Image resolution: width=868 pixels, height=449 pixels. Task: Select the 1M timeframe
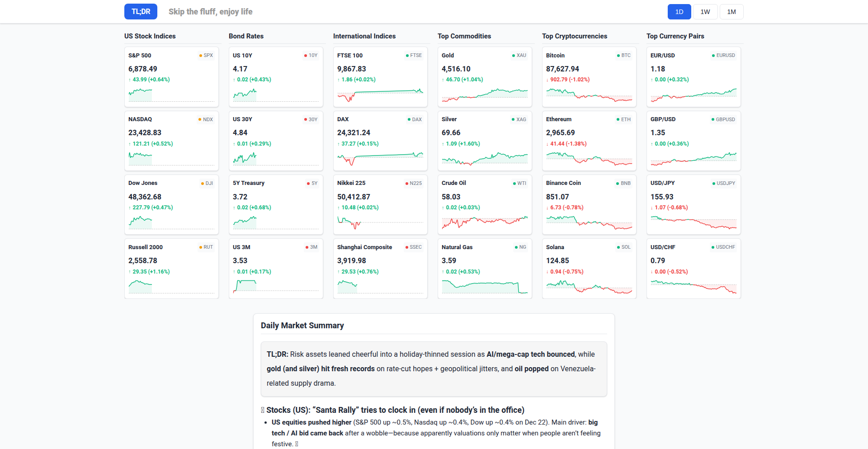[x=731, y=12]
